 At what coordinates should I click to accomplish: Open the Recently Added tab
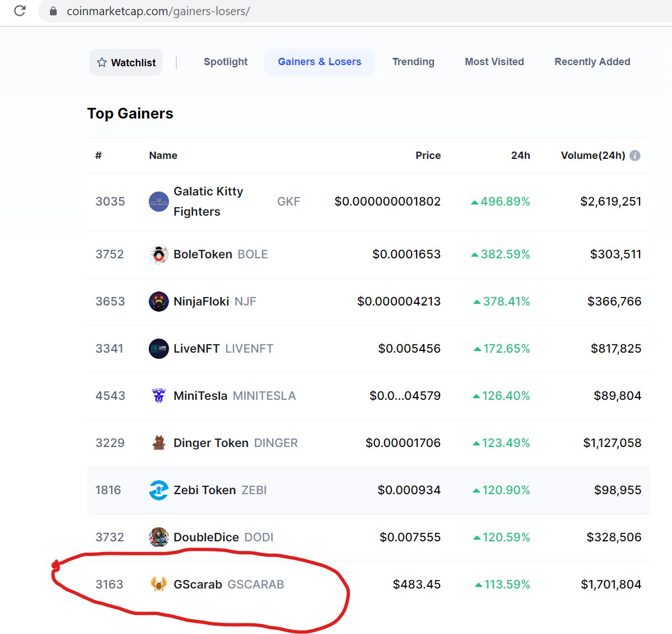(x=592, y=62)
